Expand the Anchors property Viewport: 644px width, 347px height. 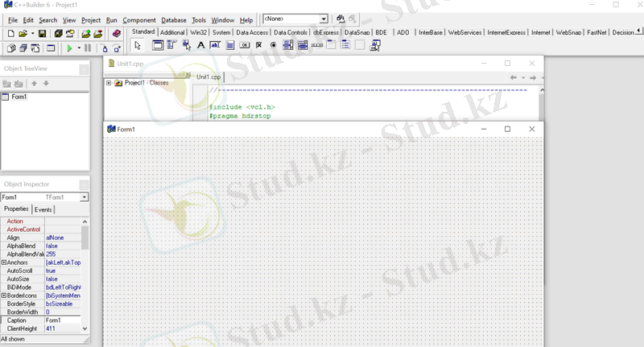pos(4,262)
